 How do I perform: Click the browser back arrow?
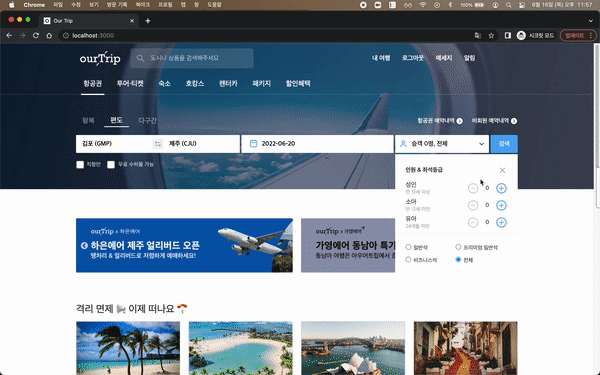click(x=9, y=36)
